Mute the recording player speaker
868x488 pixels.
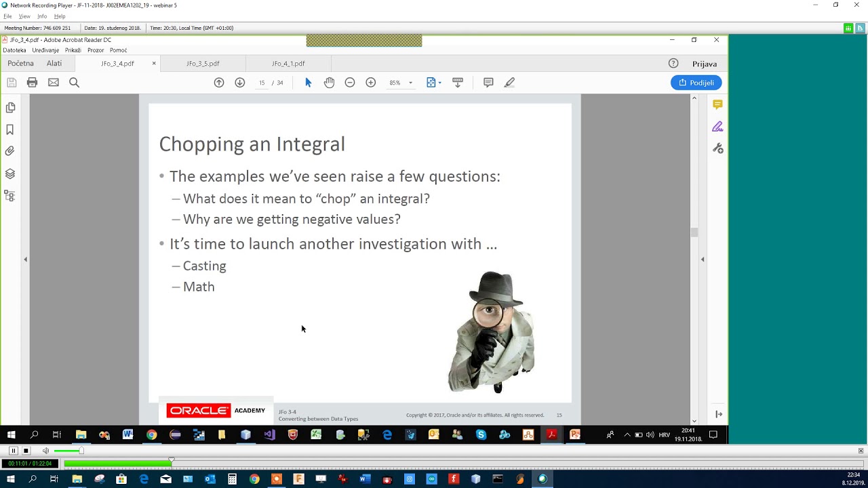pos(45,451)
